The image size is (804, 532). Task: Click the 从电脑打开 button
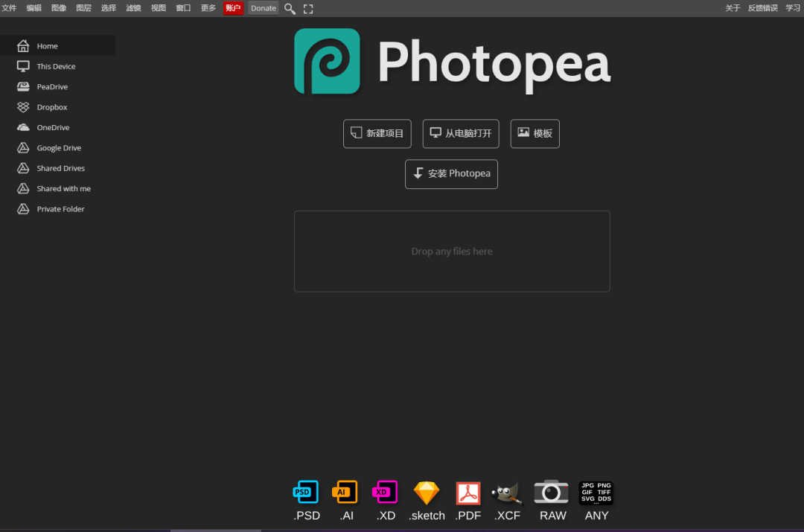461,134
